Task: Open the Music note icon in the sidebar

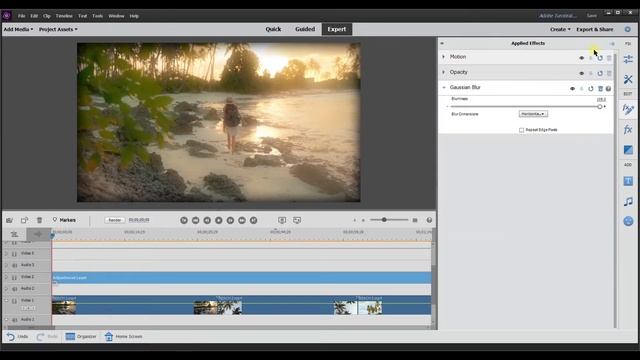Action: tap(628, 201)
